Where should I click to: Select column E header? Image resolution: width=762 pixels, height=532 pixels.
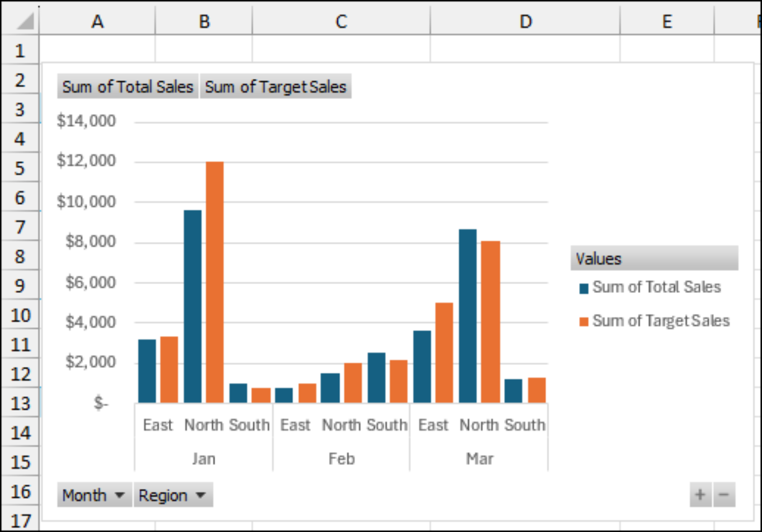pyautogui.click(x=667, y=21)
